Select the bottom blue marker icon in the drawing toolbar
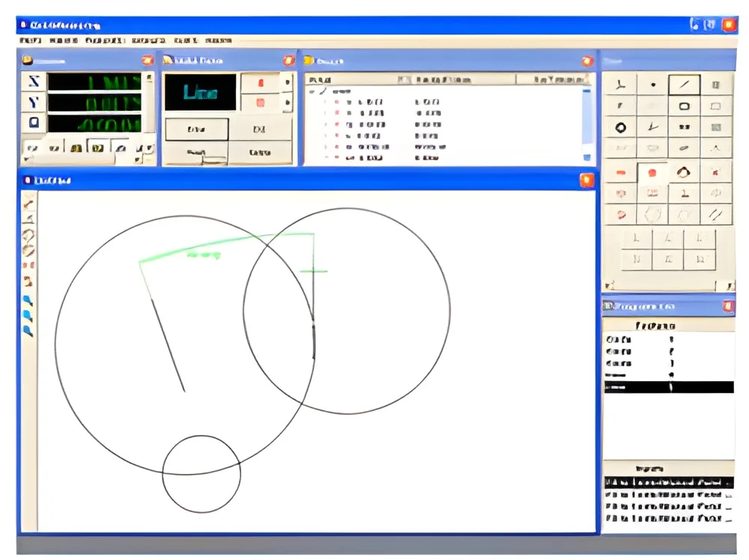The image size is (749, 560). click(28, 330)
